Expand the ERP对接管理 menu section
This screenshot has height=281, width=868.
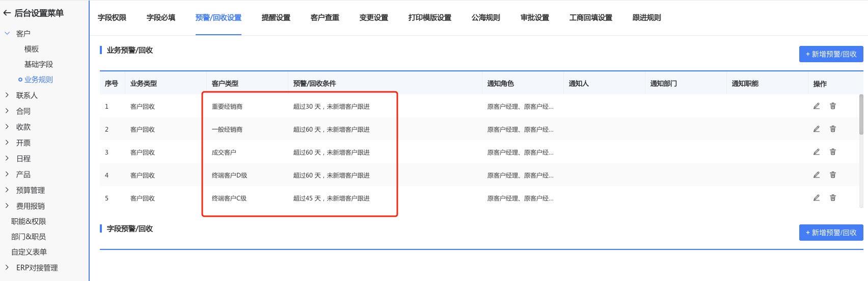(x=7, y=268)
